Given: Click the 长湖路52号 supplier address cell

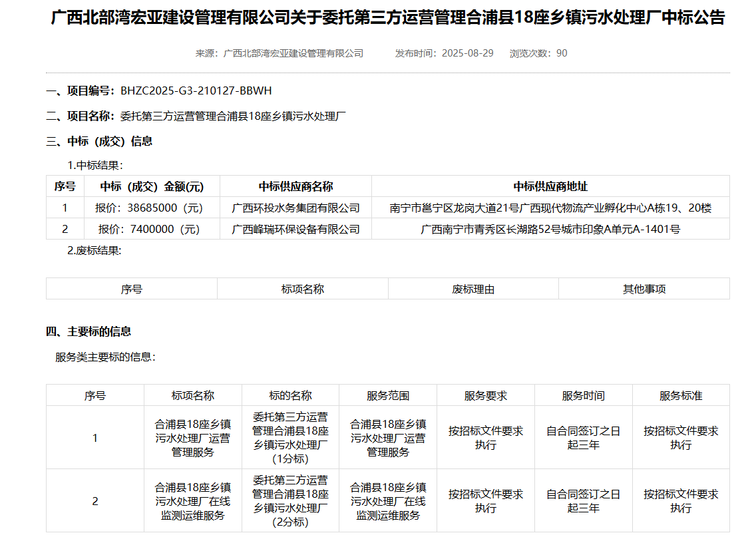Looking at the screenshot, I should coord(550,230).
